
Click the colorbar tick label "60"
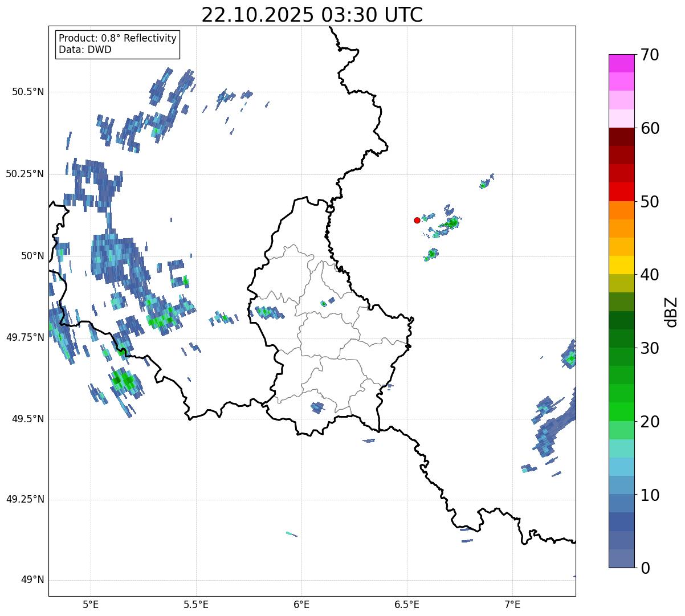click(x=650, y=128)
